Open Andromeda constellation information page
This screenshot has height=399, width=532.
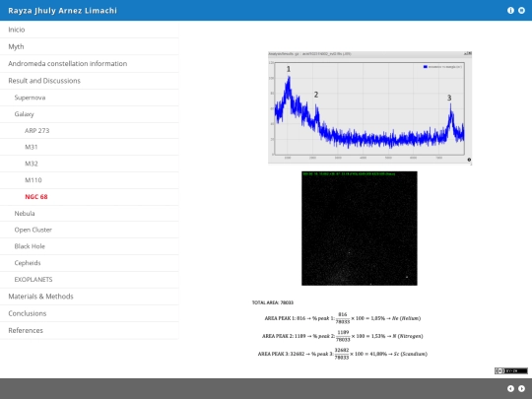[90, 63]
